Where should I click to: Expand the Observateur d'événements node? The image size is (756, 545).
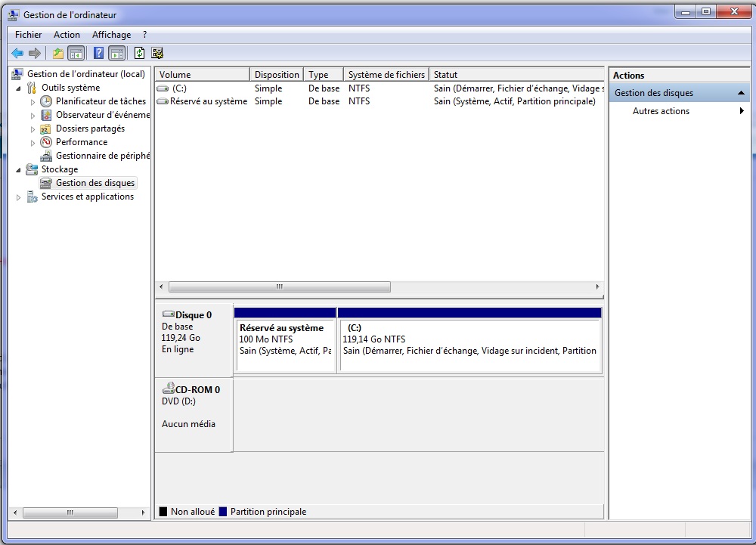tap(33, 115)
